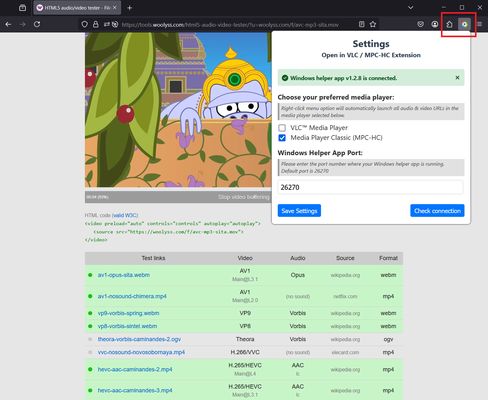Screen dimensions: 488x400
Task: Click the address bar URL field
Action: point(230,25)
